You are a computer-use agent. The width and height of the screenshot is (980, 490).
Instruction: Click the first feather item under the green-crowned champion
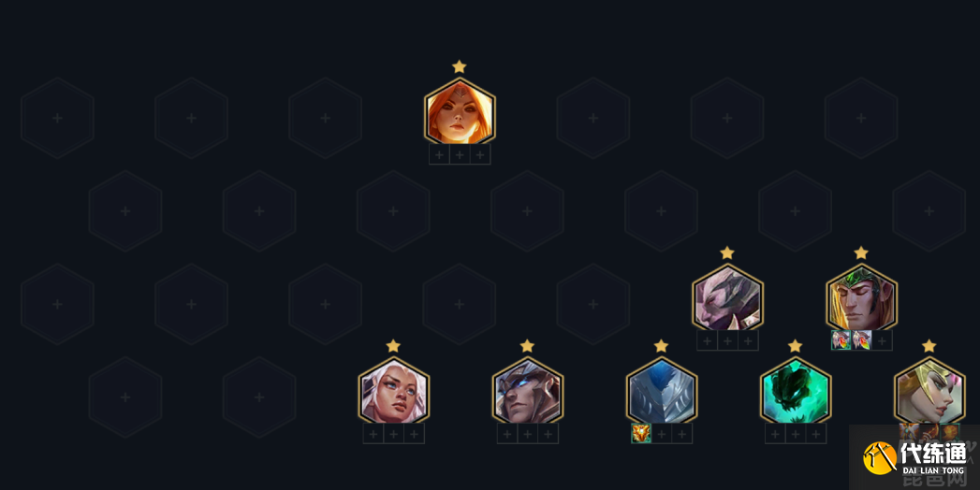(x=841, y=340)
